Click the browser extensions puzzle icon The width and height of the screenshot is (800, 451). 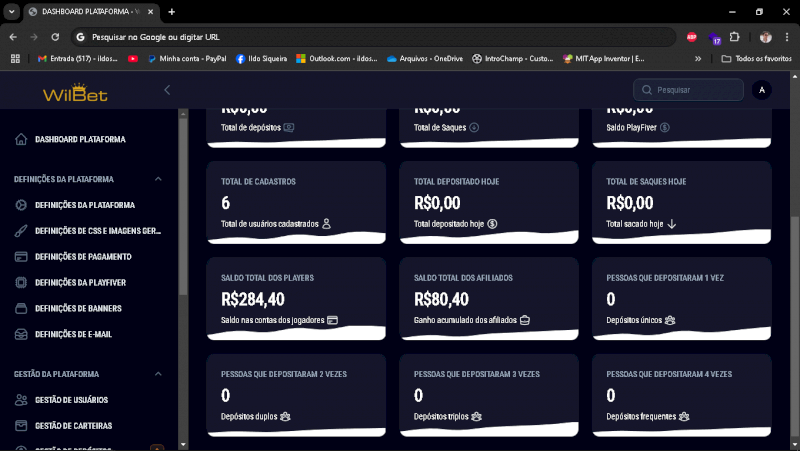coord(735,36)
